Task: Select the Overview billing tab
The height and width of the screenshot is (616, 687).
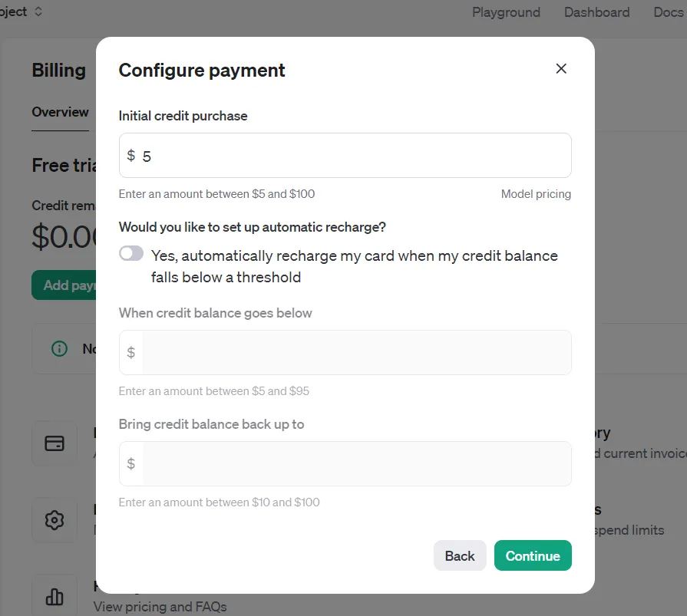Action: pos(60,112)
